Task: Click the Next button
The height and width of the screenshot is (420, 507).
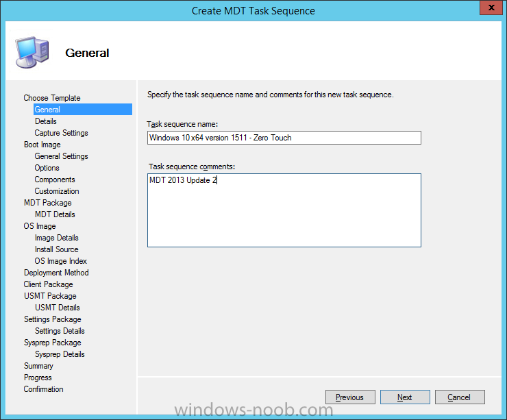Action: click(405, 397)
